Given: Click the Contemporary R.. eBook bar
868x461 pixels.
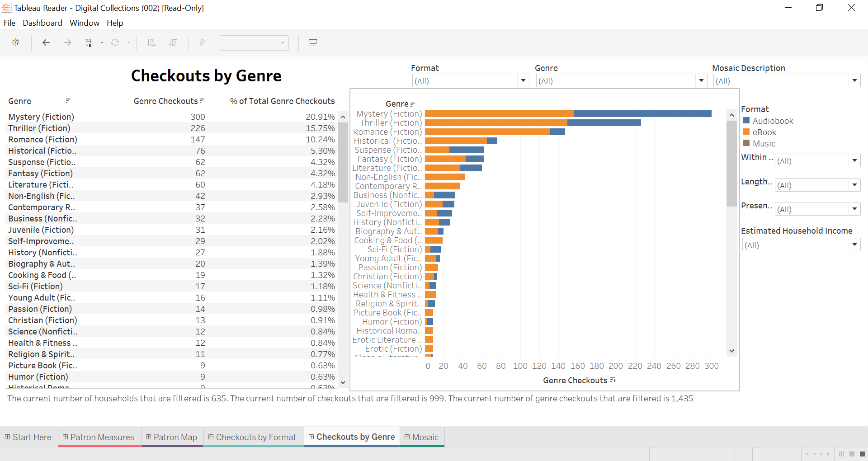Looking at the screenshot, I should click(x=442, y=186).
